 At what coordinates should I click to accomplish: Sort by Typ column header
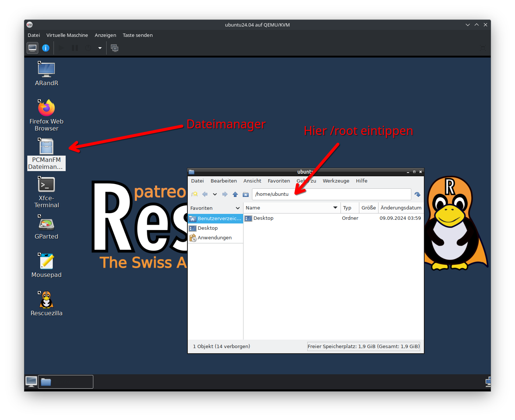click(350, 208)
